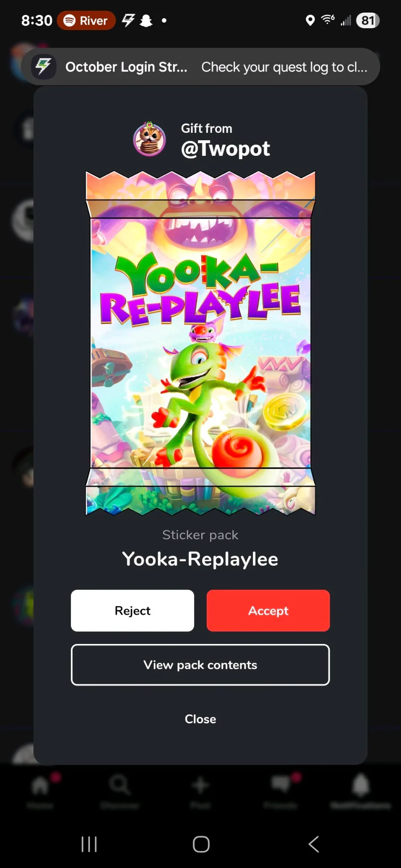Tap the Snapchat ghost status icon
The height and width of the screenshot is (868, 401).
click(146, 20)
